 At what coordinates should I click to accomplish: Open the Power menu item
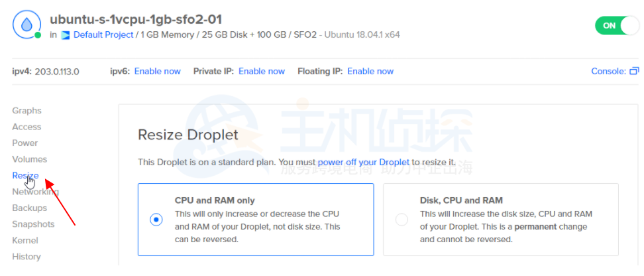click(25, 143)
